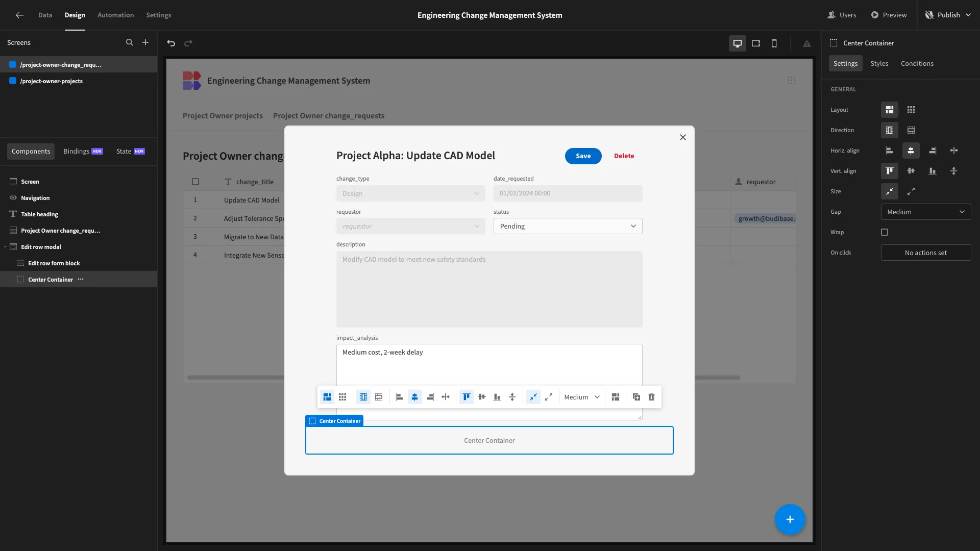Toggle vertical middle align in floating toolbar
Image resolution: width=980 pixels, height=551 pixels.
(482, 397)
